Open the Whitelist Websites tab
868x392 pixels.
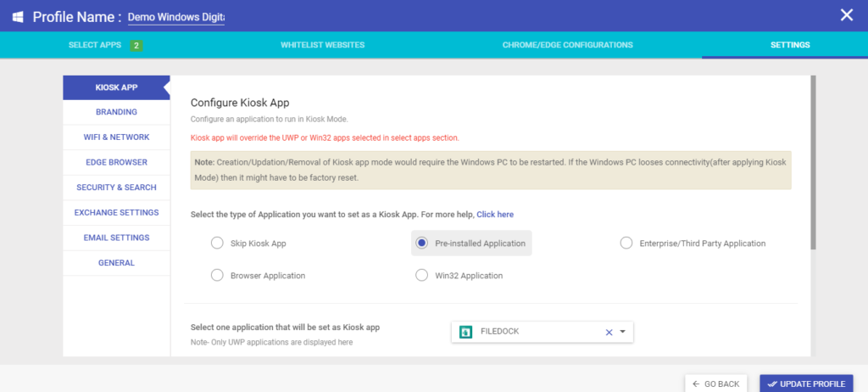[322, 45]
